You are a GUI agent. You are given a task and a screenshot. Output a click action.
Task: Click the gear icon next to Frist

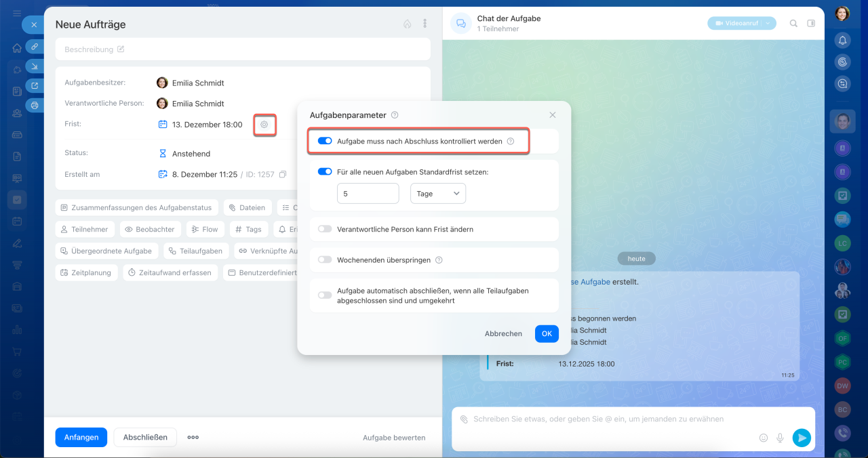click(x=264, y=125)
